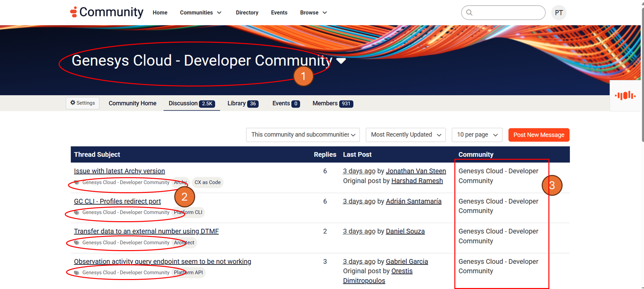Screen dimensions: 644x289
Task: Click the Settings gear button
Action: [83, 103]
